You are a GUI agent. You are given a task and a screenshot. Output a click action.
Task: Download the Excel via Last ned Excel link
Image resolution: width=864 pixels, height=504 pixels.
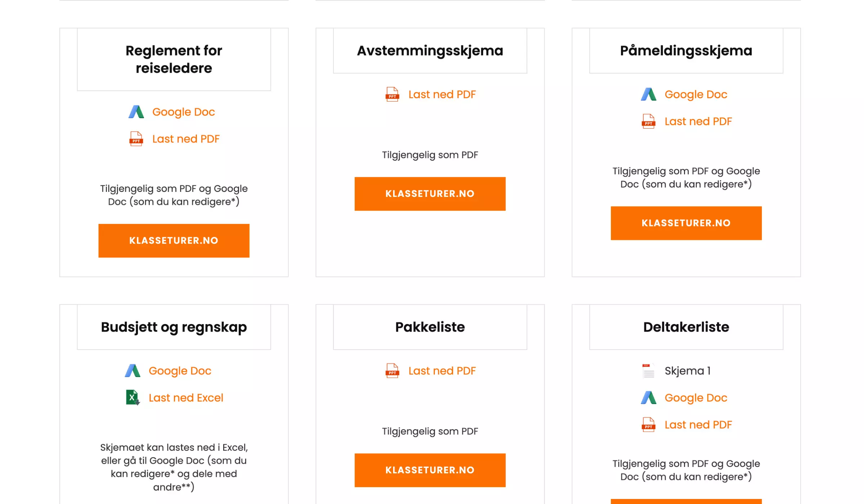(186, 398)
